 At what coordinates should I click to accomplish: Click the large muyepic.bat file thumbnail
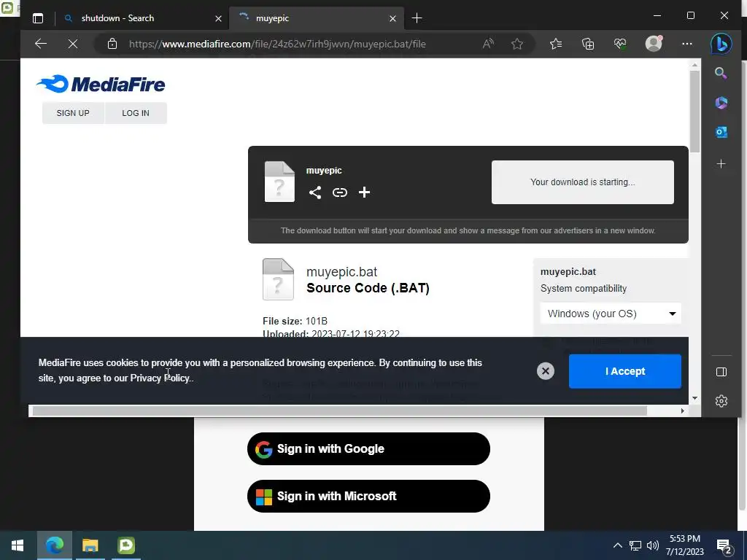point(278,279)
